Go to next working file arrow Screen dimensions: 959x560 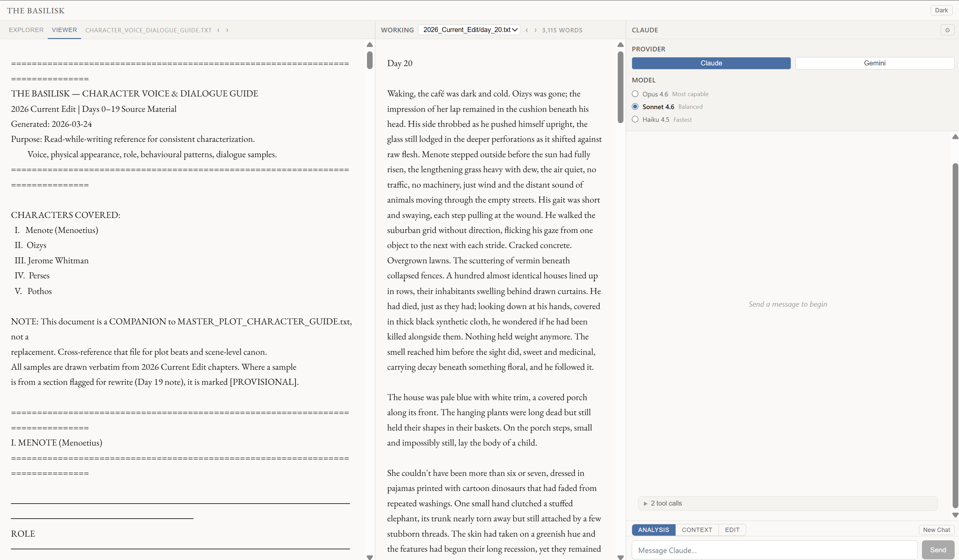[x=536, y=30]
